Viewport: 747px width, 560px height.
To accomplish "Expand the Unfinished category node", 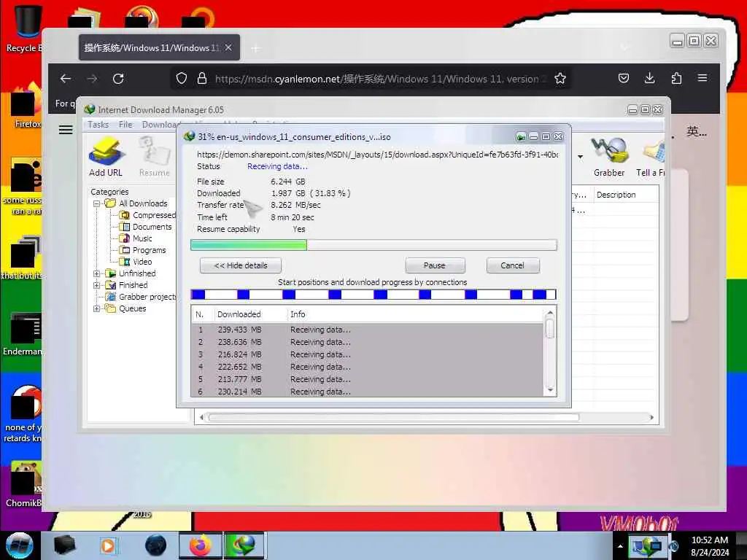I will [97, 273].
